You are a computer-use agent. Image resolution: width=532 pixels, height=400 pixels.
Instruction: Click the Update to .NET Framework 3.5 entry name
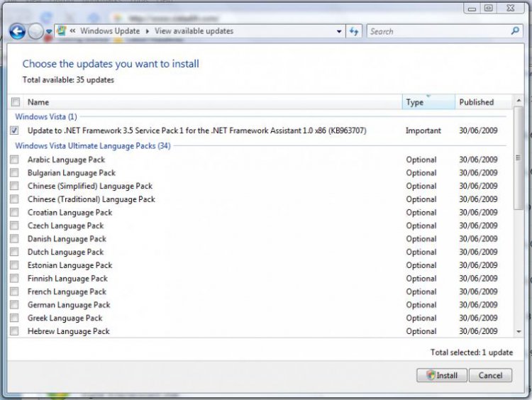point(196,130)
